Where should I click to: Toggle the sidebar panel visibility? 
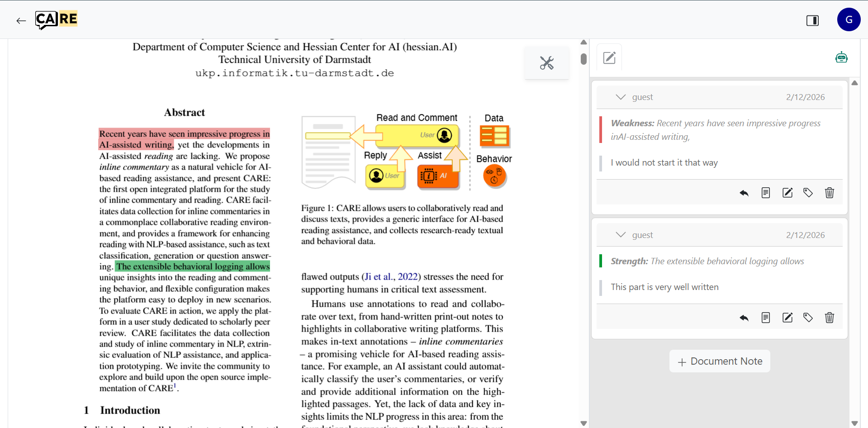click(x=812, y=20)
